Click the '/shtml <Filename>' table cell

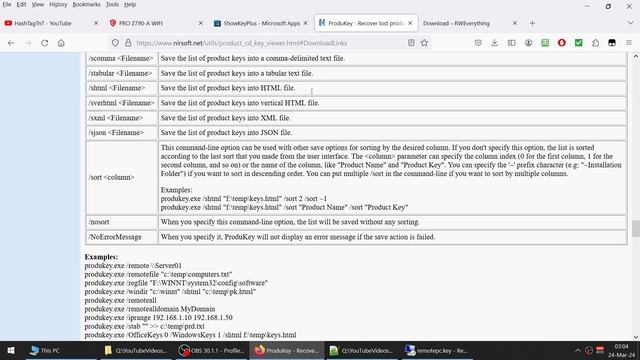click(122, 88)
